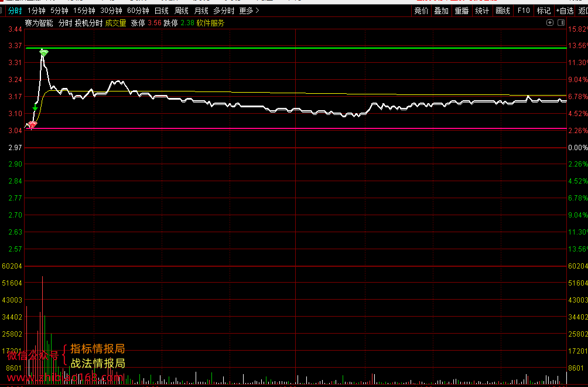Click the up-arrow icon above chart
Screen dimensions: 588x387
550,22
